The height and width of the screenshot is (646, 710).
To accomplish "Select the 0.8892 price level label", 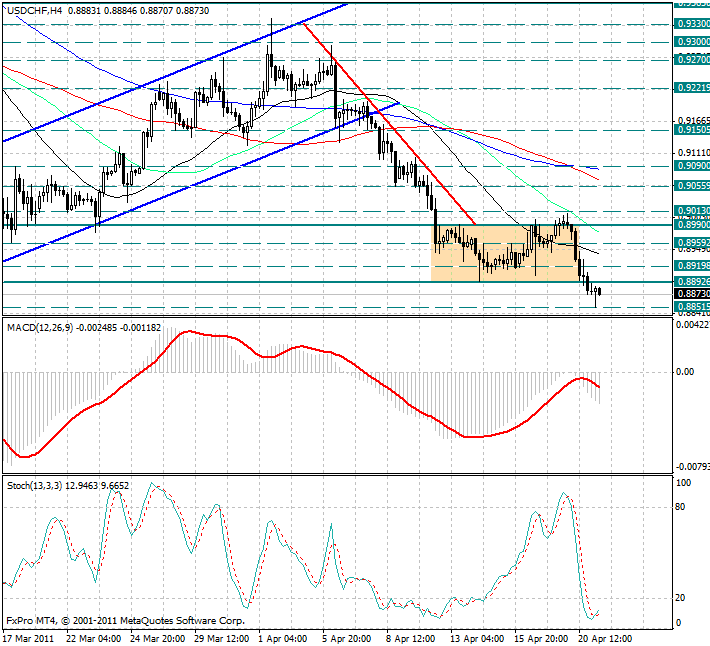I will tap(692, 282).
